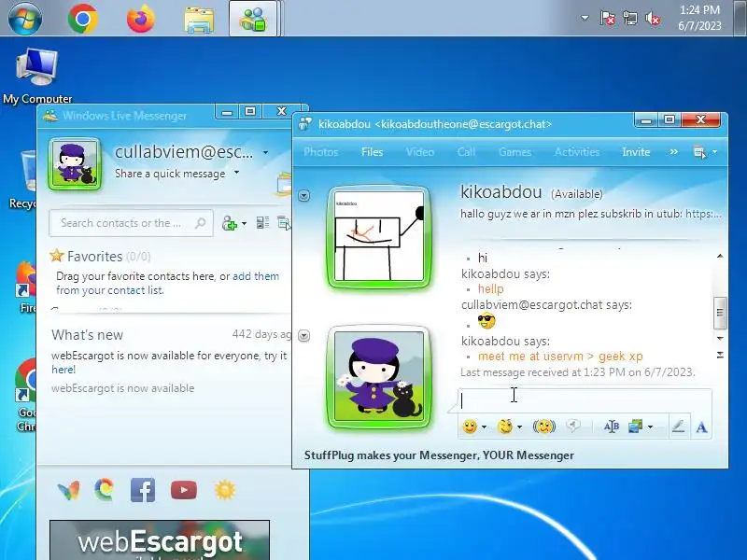Open the emoticon picker dropdown arrow
The image size is (747, 560).
coord(484,427)
